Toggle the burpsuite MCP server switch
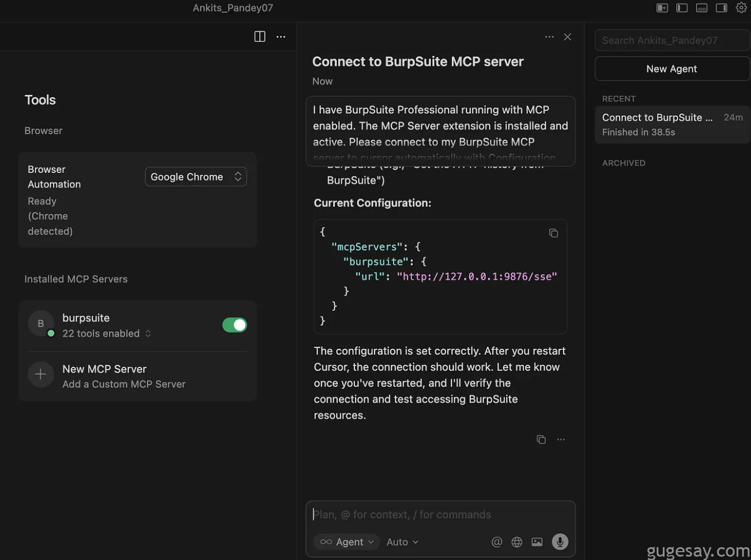Viewport: 751px width, 560px height. pos(234,325)
